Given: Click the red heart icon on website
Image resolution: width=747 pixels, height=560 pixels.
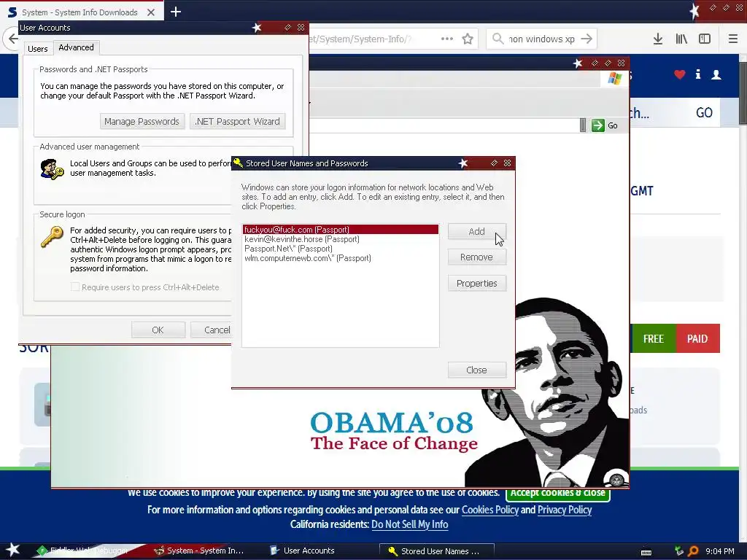Looking at the screenshot, I should click(680, 74).
